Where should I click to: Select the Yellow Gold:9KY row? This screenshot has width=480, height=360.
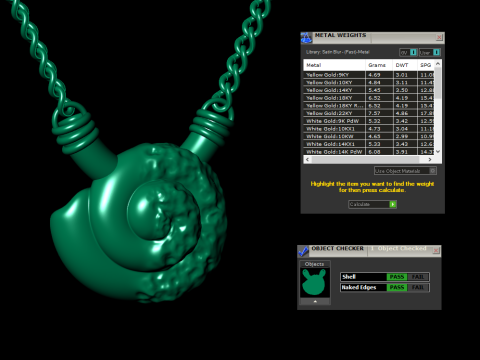click(x=369, y=75)
